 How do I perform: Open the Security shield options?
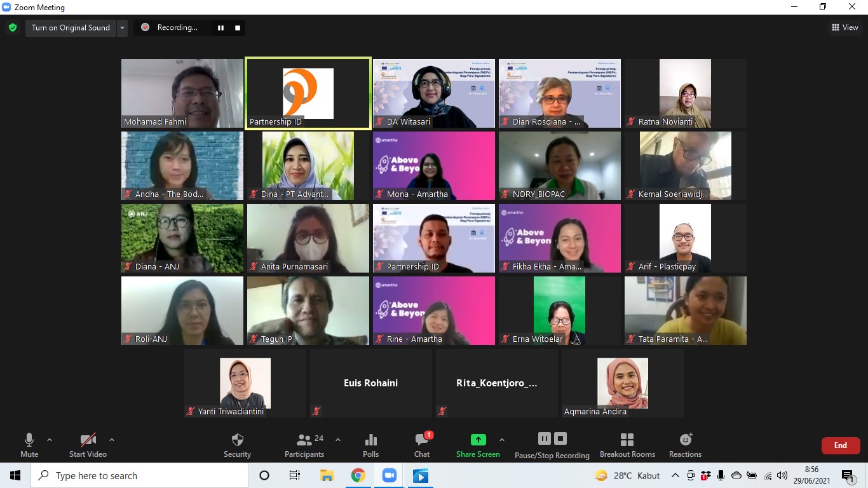tap(237, 445)
